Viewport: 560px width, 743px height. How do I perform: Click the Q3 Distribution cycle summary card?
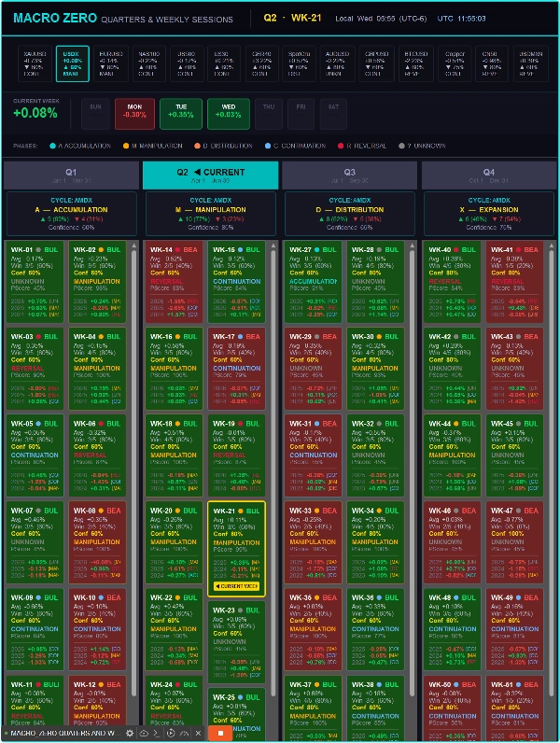[x=350, y=214]
